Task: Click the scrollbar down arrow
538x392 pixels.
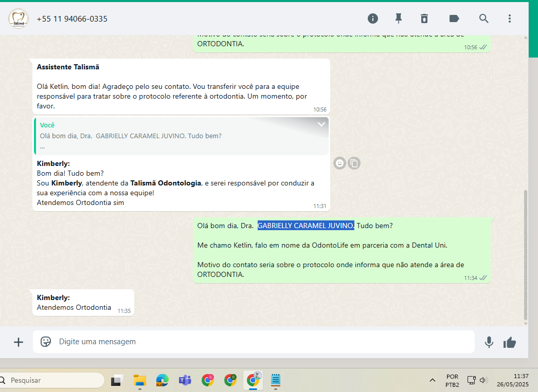Action: 525,323
